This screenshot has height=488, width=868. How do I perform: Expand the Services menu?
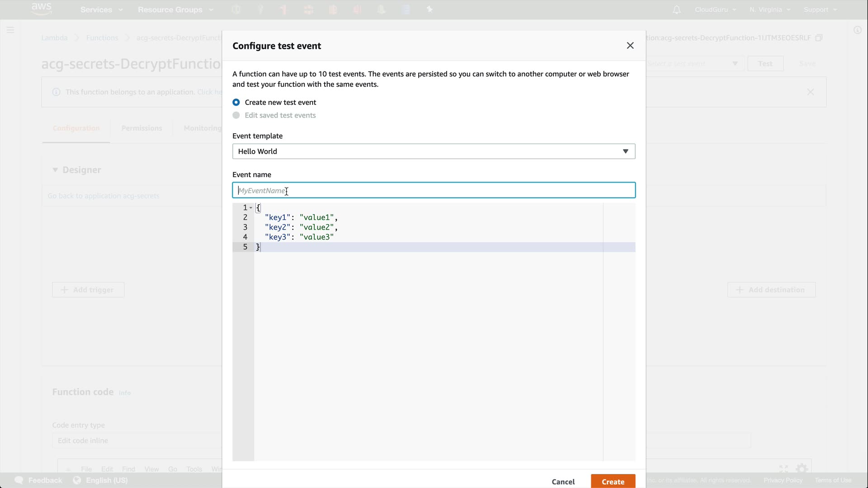click(101, 9)
